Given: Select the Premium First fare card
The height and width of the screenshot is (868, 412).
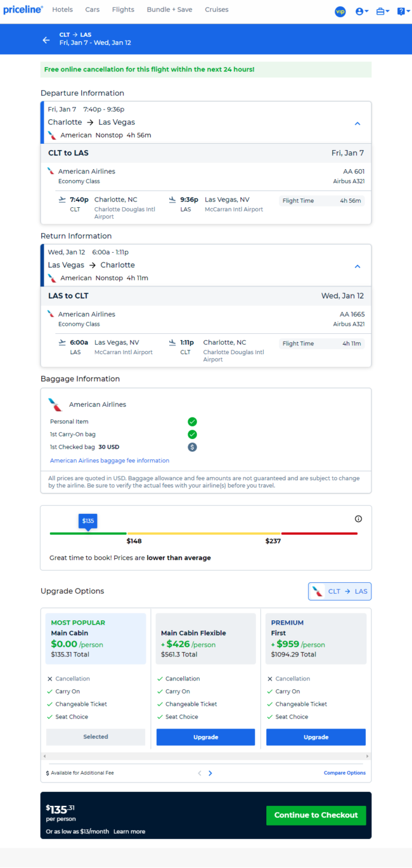Looking at the screenshot, I should 316,639.
